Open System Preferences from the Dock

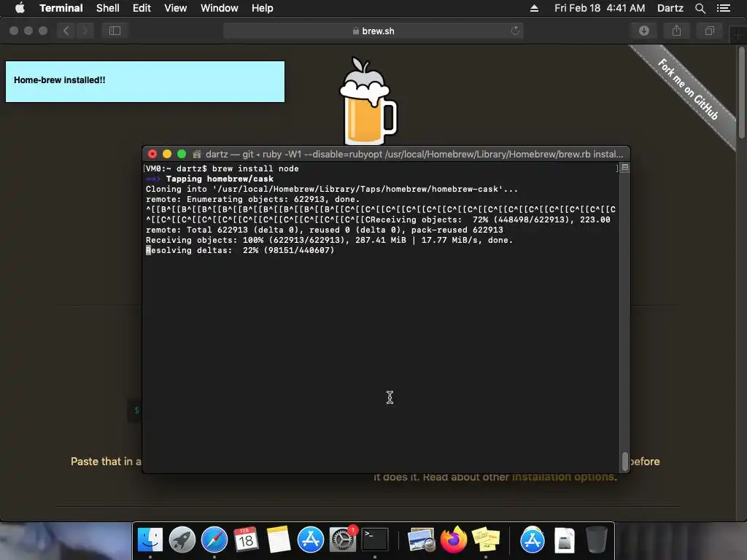click(x=343, y=540)
